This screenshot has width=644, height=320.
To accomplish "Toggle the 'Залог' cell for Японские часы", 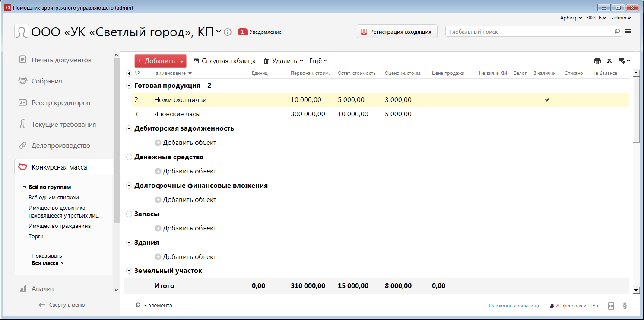I will [520, 114].
